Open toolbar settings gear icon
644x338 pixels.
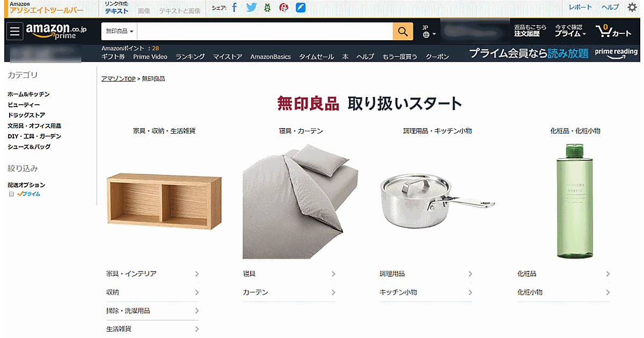(632, 7)
